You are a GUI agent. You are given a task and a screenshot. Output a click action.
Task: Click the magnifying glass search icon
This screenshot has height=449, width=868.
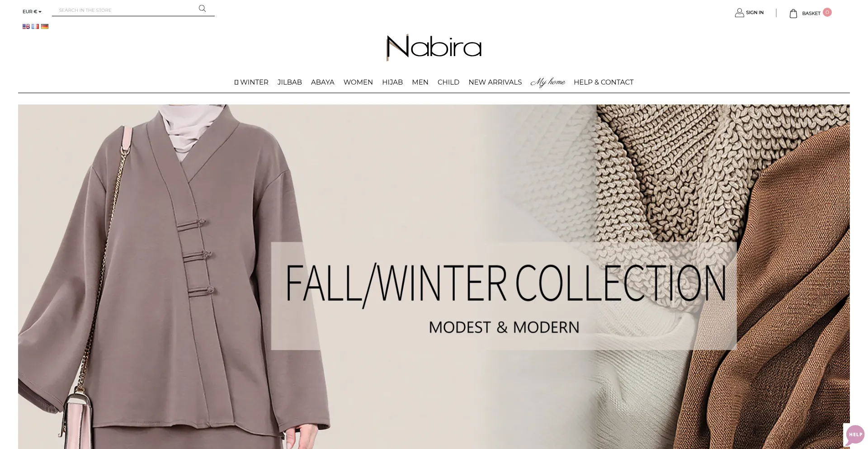tap(202, 9)
